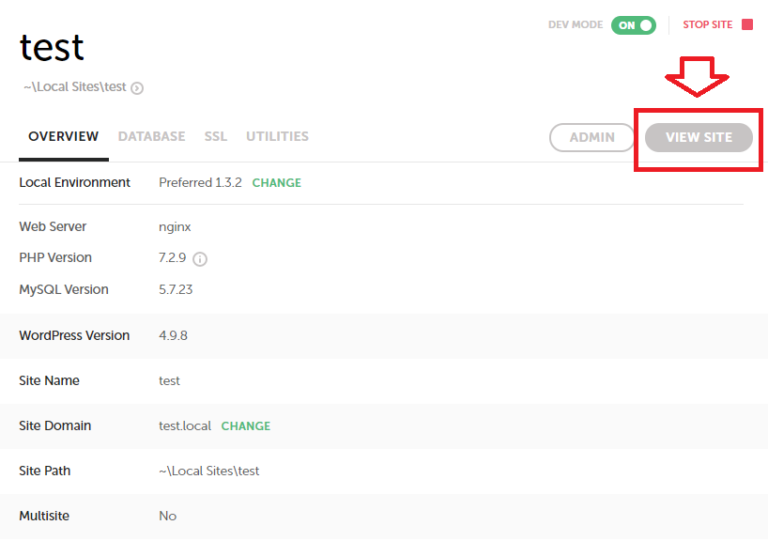Click the nginx Web Server value
The height and width of the screenshot is (541, 768).
tap(175, 227)
